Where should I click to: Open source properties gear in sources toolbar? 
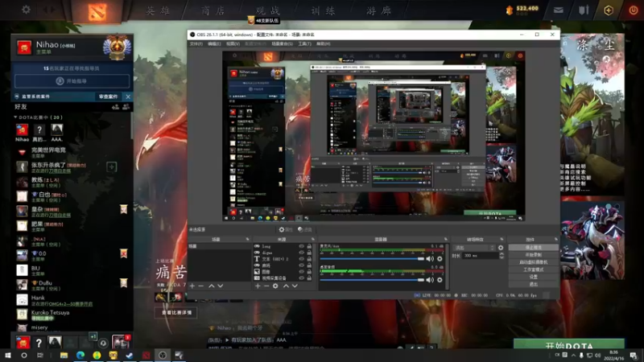(275, 286)
